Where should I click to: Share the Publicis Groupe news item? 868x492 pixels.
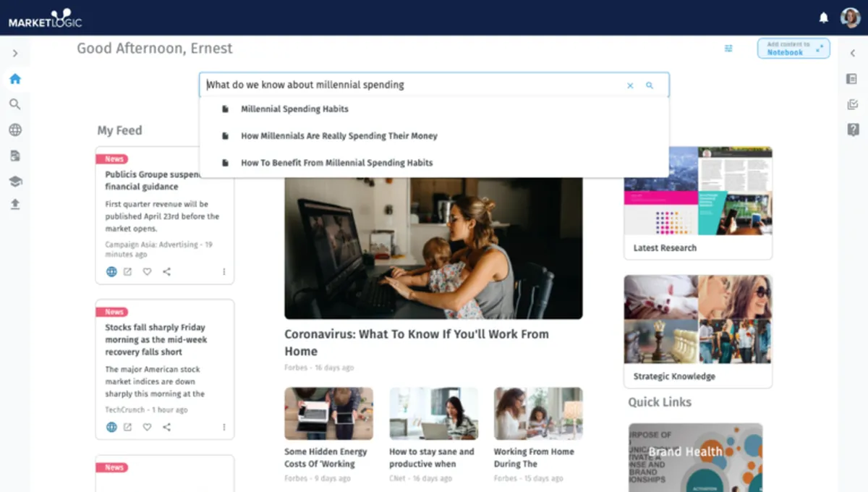[x=166, y=272]
